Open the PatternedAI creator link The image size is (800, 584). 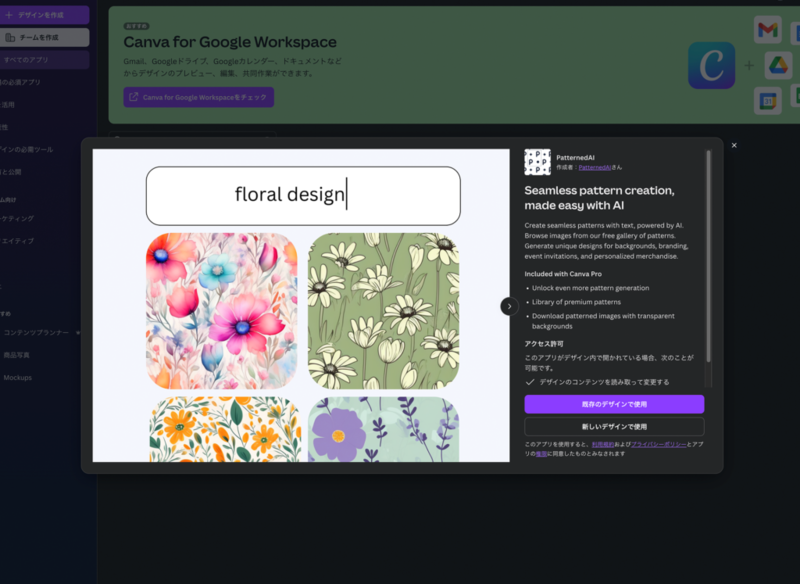click(594, 167)
